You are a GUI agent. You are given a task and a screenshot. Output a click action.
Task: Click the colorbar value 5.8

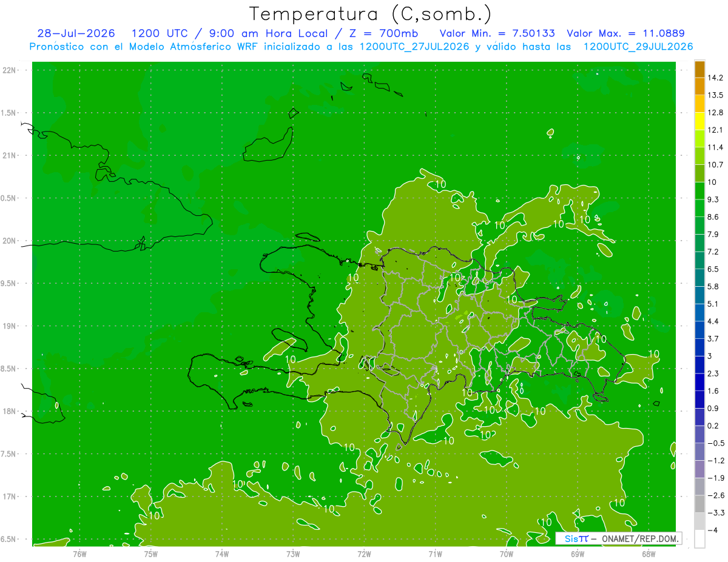(x=713, y=286)
